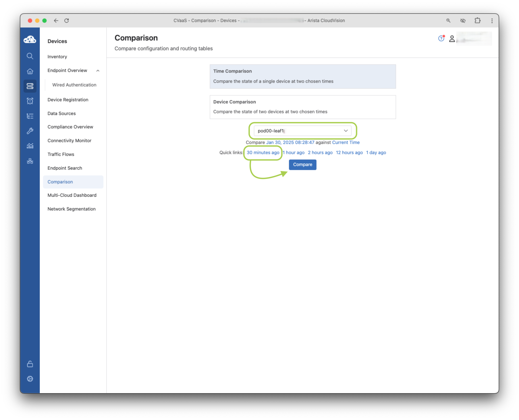Open the Topology network icon
The image size is (519, 420).
pos(30,161)
